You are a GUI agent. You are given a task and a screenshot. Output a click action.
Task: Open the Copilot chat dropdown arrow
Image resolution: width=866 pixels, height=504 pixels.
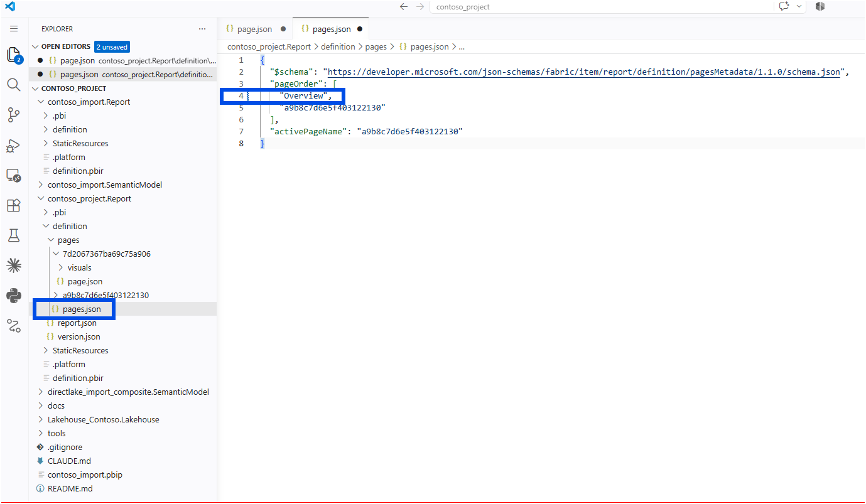tap(799, 6)
